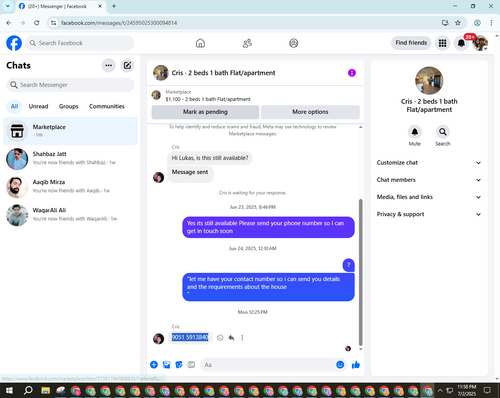Viewport: 500px width, 398px height.
Task: Attach a photo with the image icon
Action: pos(166,365)
